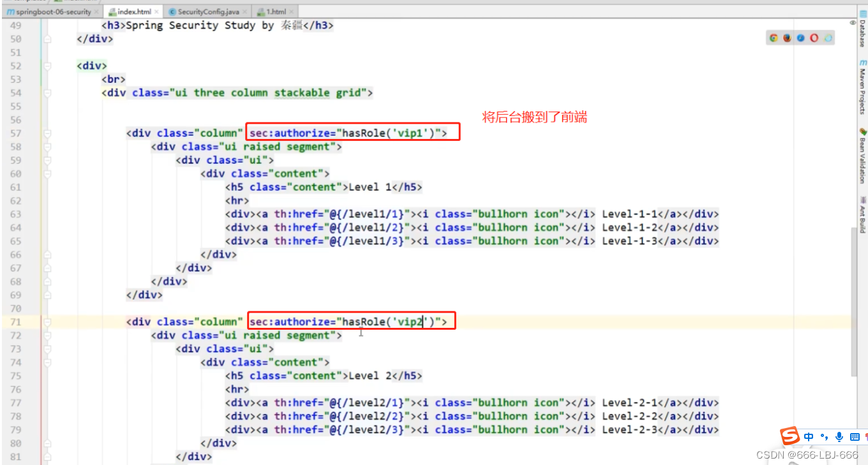Open page in Firefox browser icon
868x465 pixels.
[788, 38]
